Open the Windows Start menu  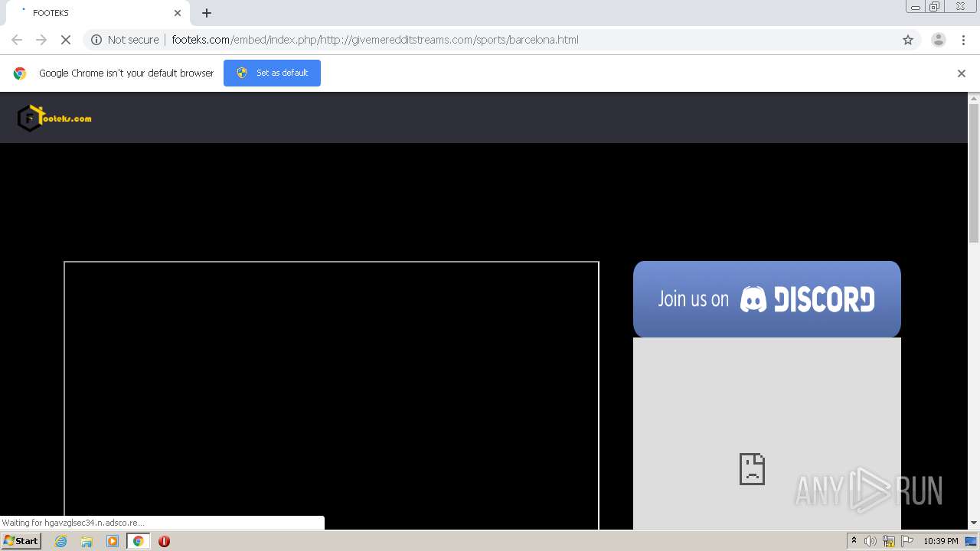tap(21, 541)
